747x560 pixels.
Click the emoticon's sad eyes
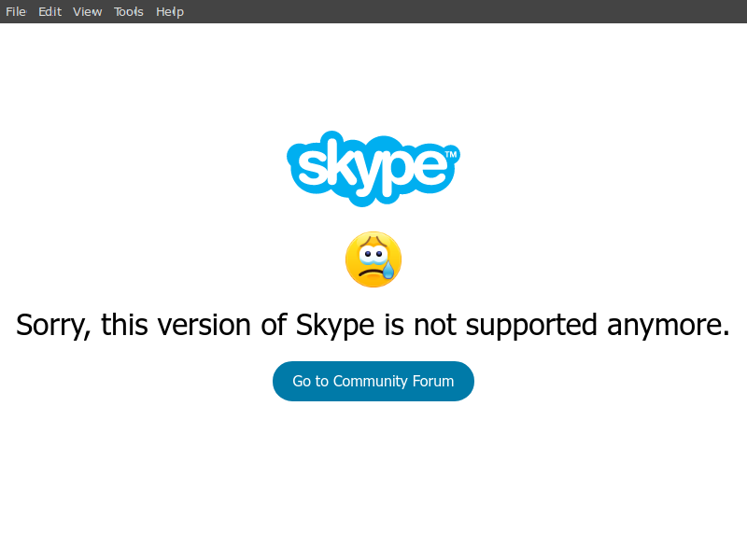click(373, 255)
